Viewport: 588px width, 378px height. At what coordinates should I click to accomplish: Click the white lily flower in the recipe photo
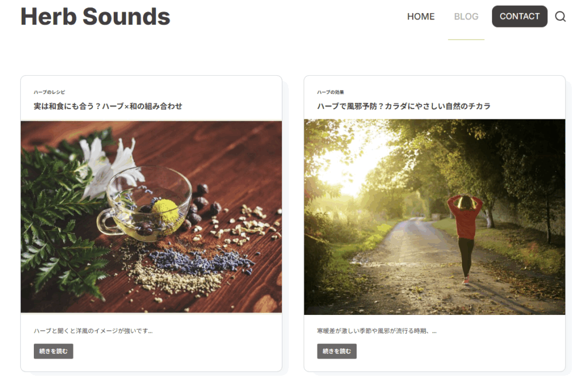(109, 165)
